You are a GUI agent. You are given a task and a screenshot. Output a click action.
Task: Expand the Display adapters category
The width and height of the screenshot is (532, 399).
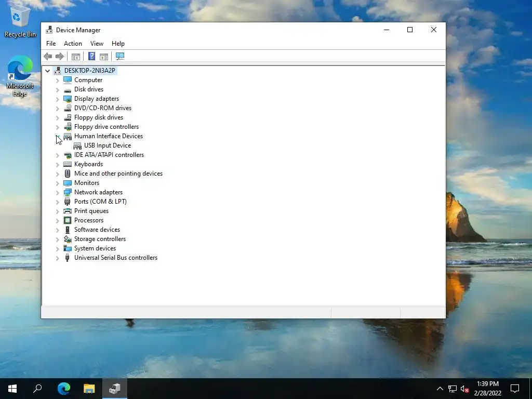[57, 99]
